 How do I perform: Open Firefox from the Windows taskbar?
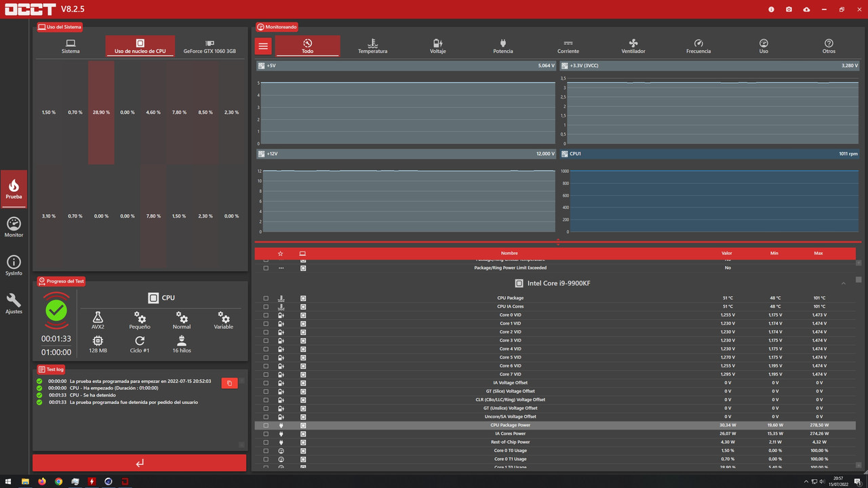[x=42, y=481]
